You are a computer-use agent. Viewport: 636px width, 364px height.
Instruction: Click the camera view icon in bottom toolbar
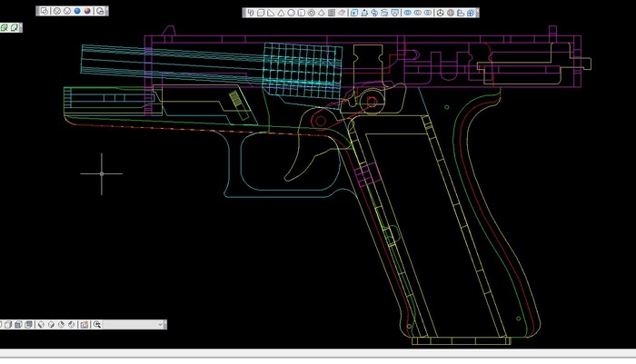[84, 324]
